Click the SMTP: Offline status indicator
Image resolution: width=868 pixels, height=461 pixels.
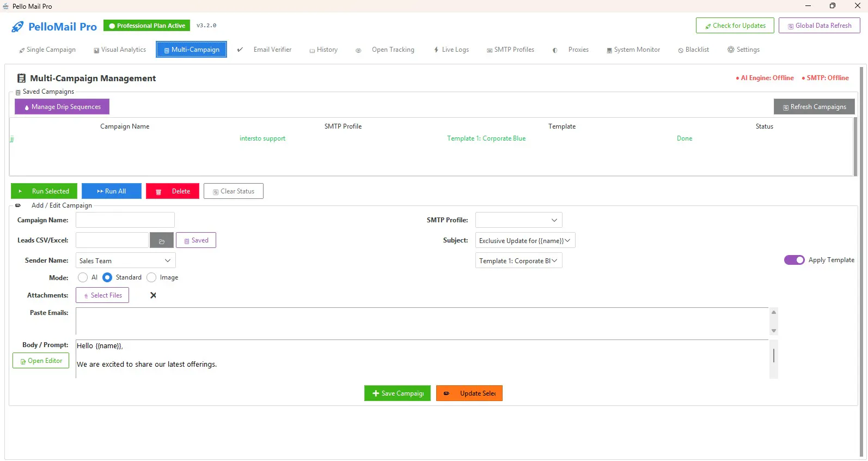(826, 78)
